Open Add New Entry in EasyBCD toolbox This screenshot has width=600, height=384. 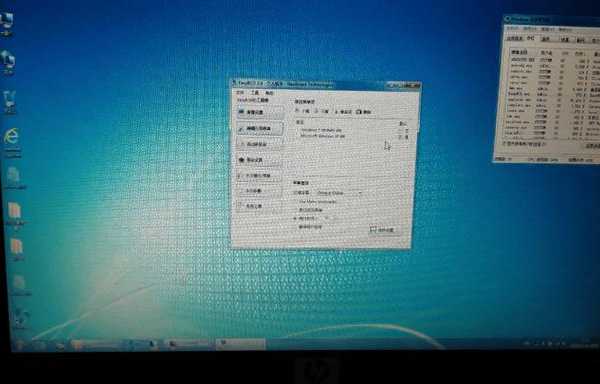tap(259, 145)
